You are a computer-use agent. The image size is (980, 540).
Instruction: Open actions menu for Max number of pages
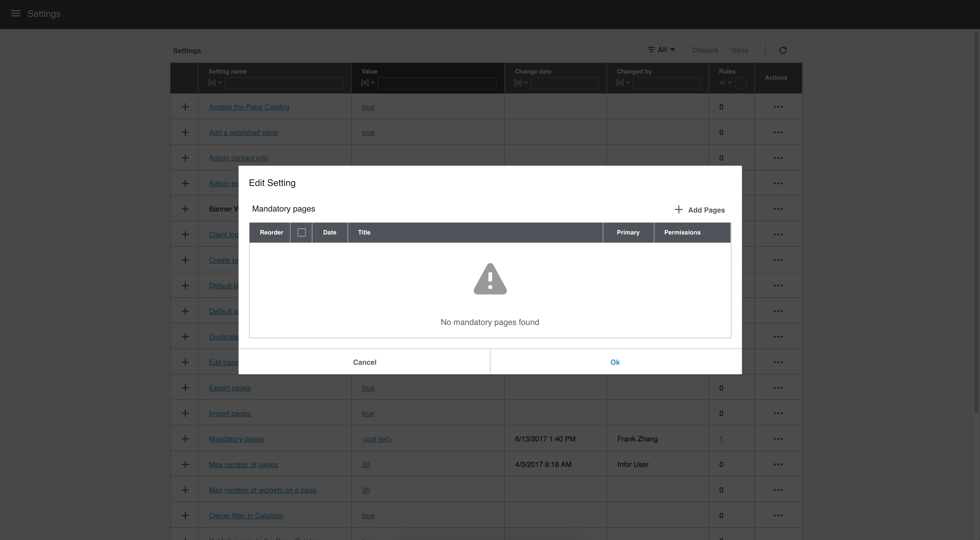778,464
